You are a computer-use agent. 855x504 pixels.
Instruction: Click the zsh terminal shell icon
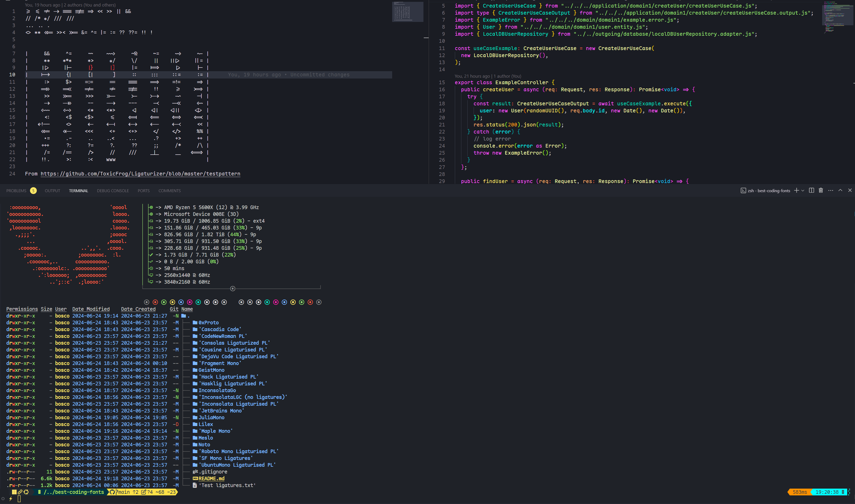click(743, 191)
